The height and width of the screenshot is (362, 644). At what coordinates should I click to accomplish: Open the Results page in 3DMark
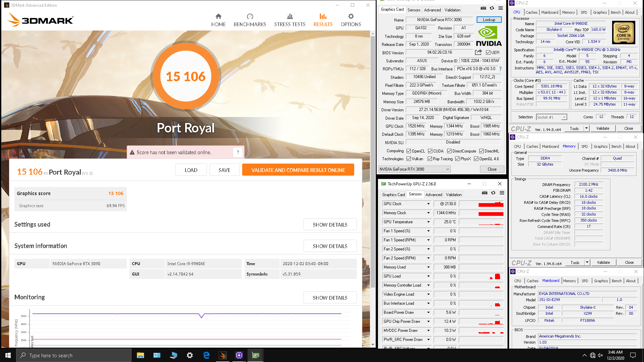click(x=323, y=20)
